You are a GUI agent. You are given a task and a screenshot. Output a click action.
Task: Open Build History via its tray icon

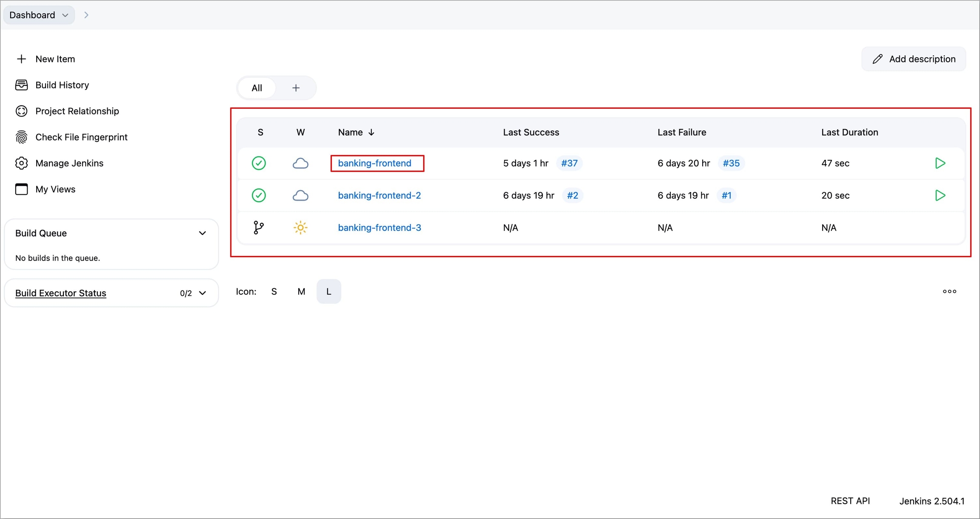pyautogui.click(x=21, y=85)
